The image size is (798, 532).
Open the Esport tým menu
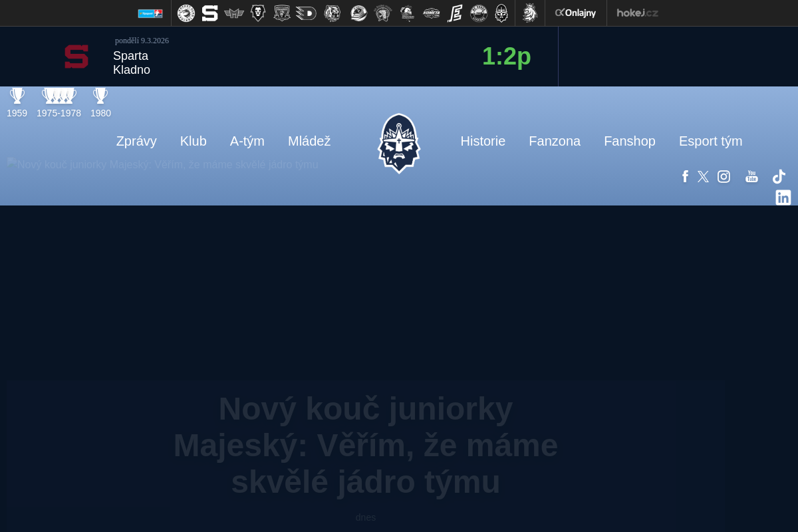(711, 141)
